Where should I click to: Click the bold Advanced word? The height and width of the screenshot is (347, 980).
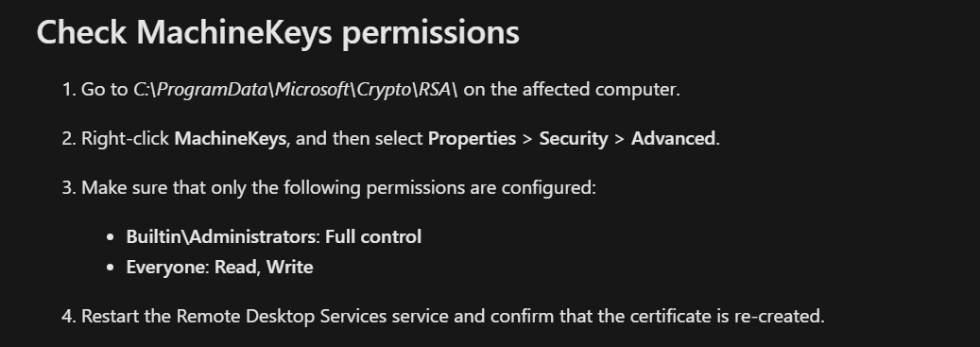click(x=673, y=138)
